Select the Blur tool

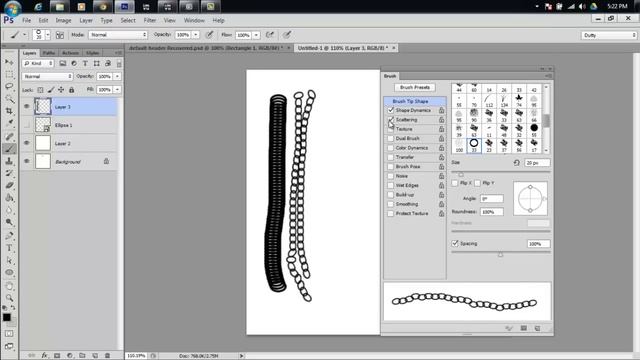tap(9, 210)
